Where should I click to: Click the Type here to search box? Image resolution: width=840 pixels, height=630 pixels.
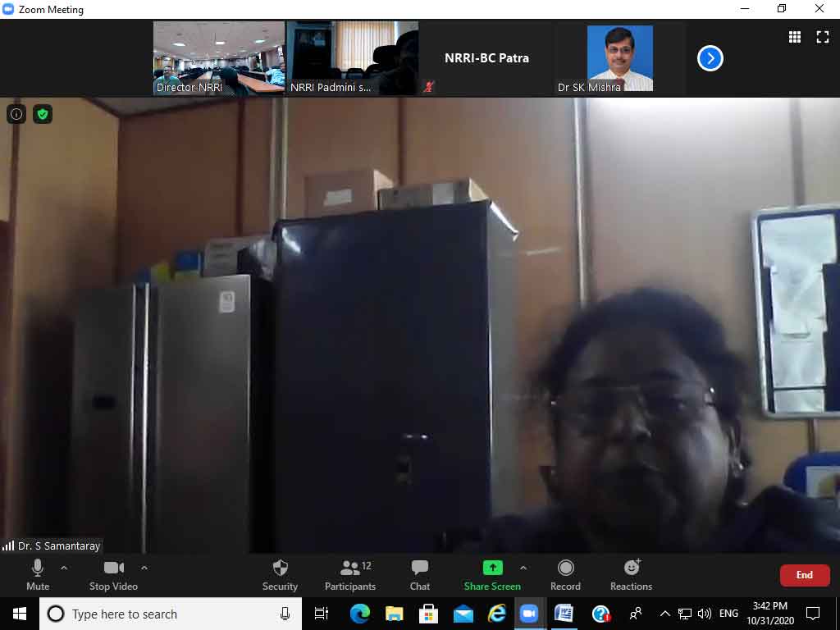(x=171, y=614)
